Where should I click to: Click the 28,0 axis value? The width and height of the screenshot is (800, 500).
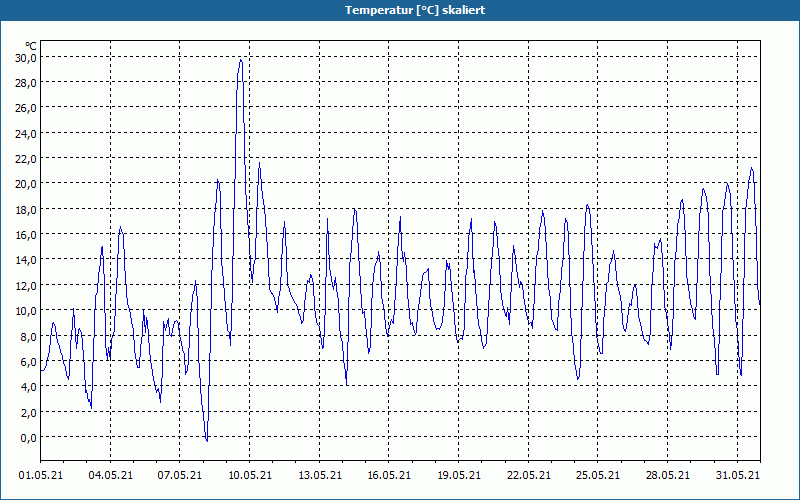26,83
